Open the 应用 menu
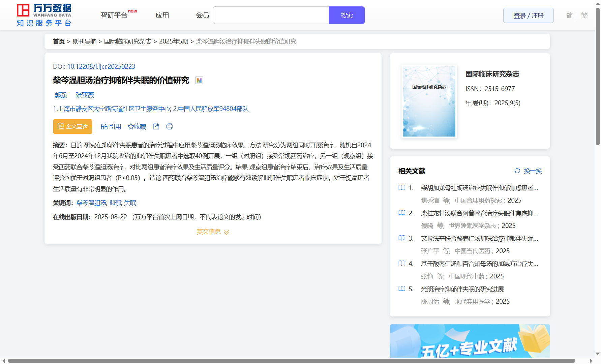601x364 pixels. [x=162, y=16]
